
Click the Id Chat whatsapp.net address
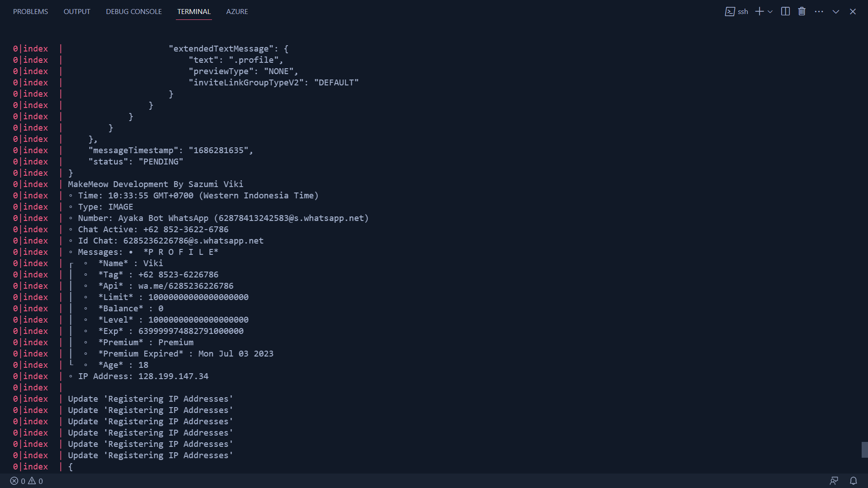193,241
